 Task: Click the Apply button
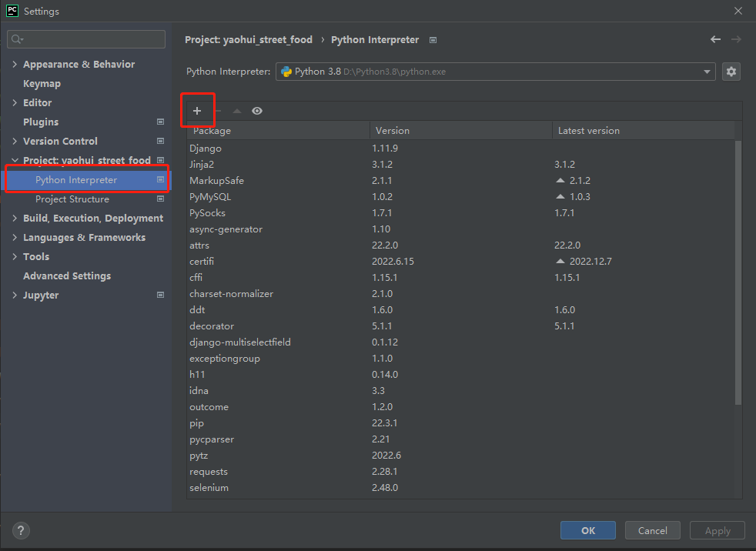click(x=718, y=530)
